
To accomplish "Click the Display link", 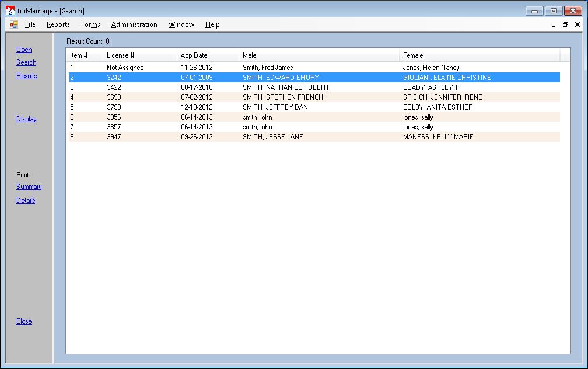I will pos(26,119).
